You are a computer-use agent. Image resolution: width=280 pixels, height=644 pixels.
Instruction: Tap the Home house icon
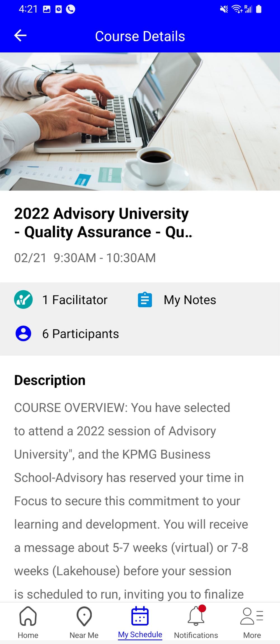tap(28, 616)
